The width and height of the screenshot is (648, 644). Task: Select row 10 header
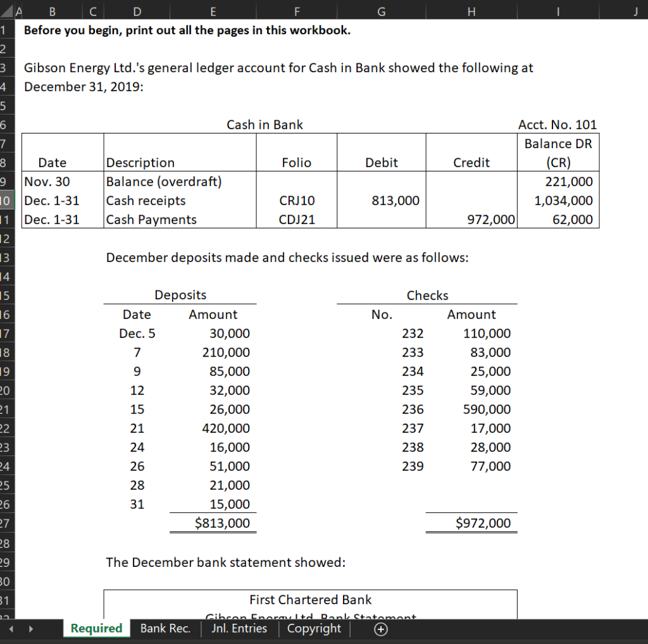point(7,201)
